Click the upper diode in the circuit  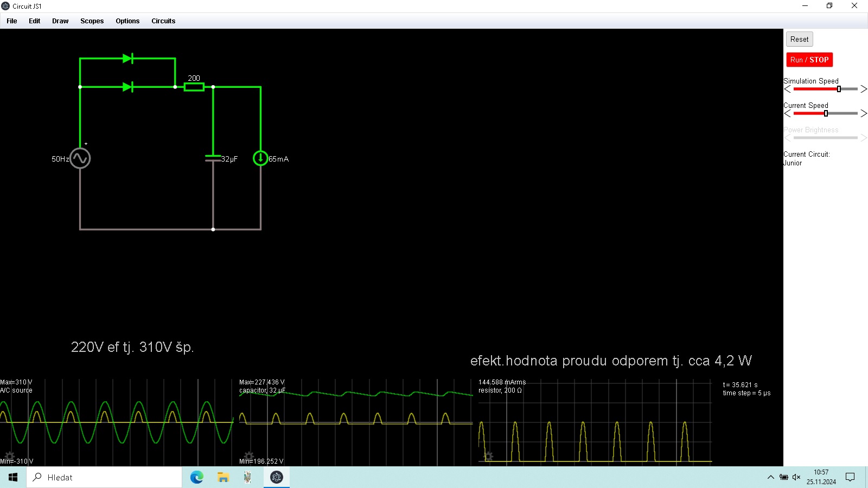click(x=127, y=59)
